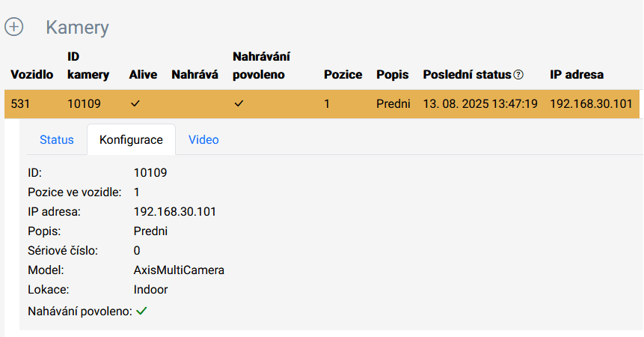Click the Vozidlo column header
The height and width of the screenshot is (337, 644).
coord(32,75)
